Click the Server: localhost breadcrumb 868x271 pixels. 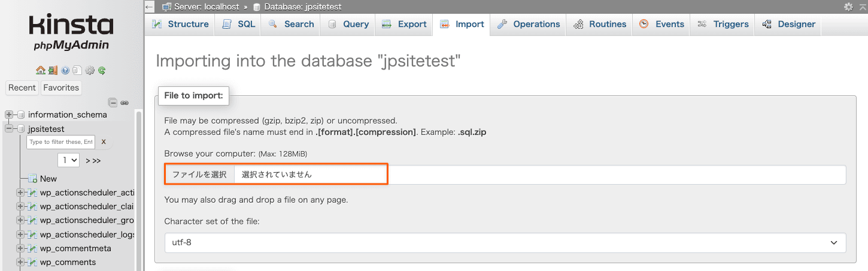click(207, 7)
